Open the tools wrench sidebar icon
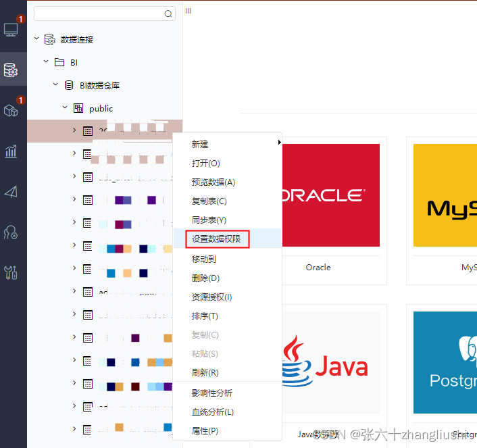This screenshot has width=477, height=448. (11, 272)
